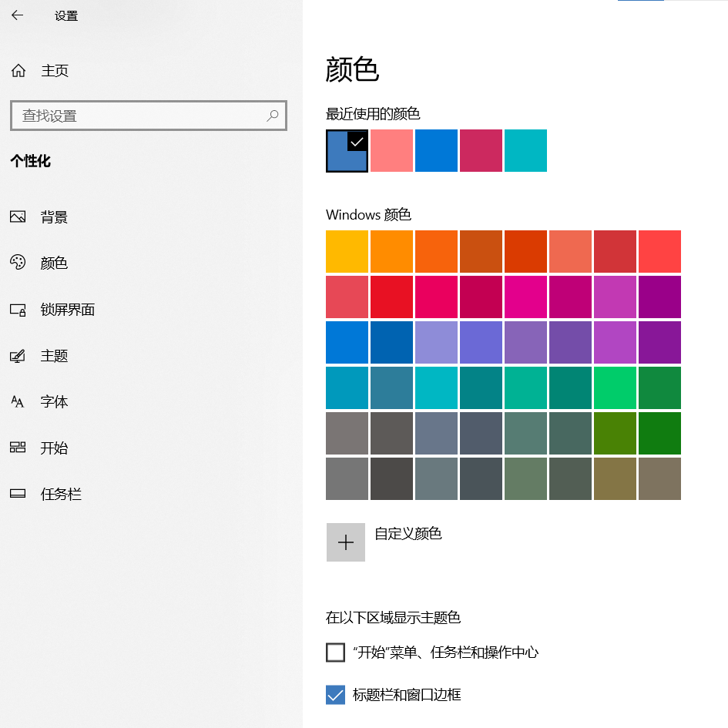The height and width of the screenshot is (728, 728).
Task: Choose the default blue Windows swatch
Action: [x=347, y=343]
